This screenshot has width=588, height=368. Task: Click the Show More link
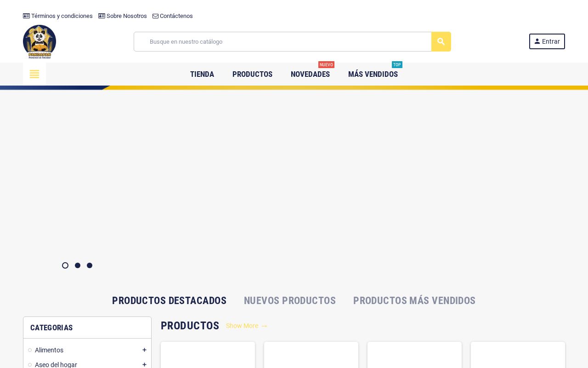247,326
